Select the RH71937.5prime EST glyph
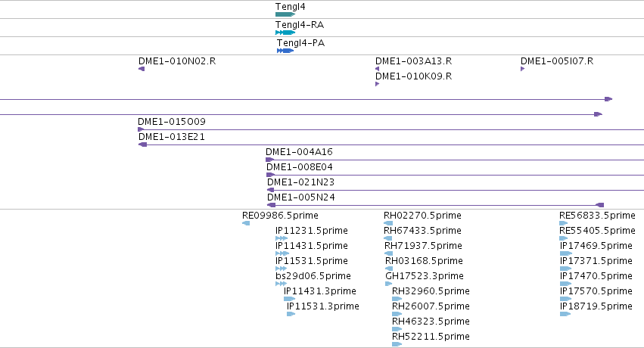 [x=388, y=253]
